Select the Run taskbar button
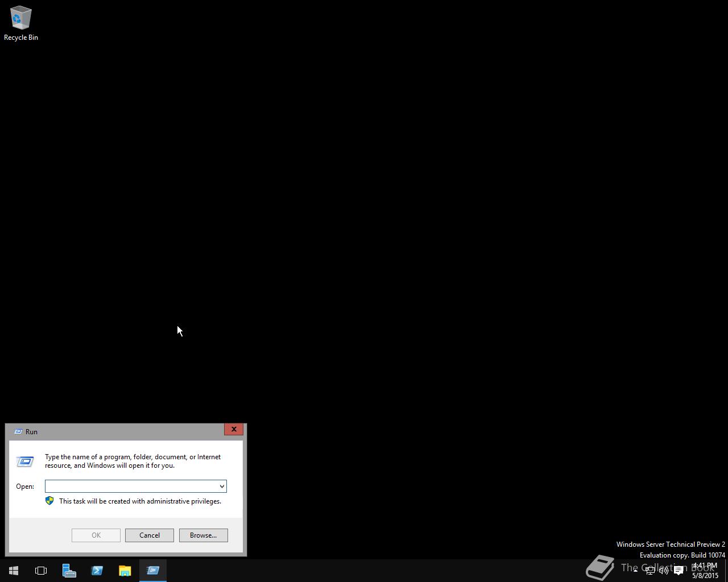The image size is (728, 582). (x=152, y=570)
